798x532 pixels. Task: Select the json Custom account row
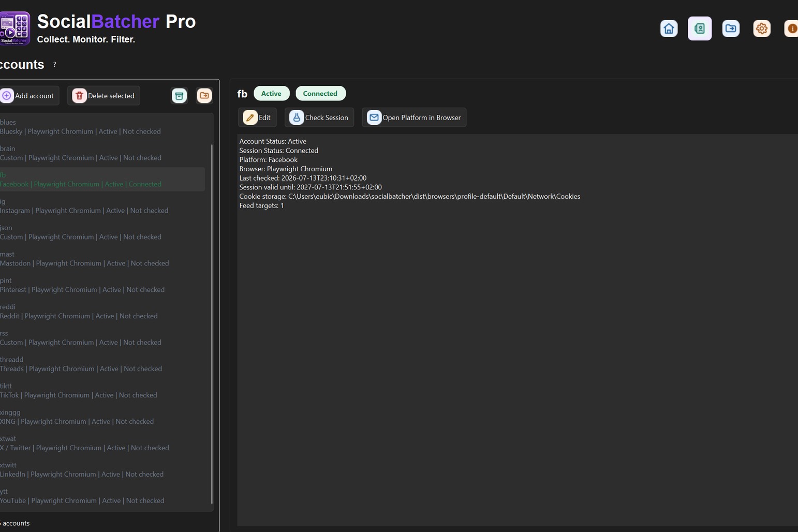102,232
